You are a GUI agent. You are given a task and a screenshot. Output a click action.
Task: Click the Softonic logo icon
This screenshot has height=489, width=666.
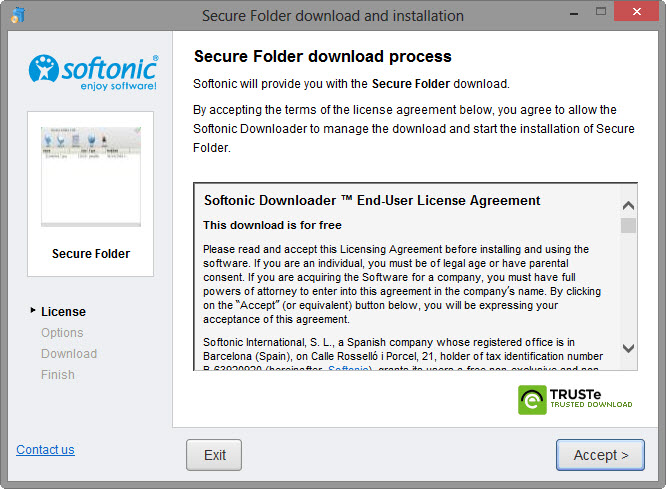coord(45,70)
